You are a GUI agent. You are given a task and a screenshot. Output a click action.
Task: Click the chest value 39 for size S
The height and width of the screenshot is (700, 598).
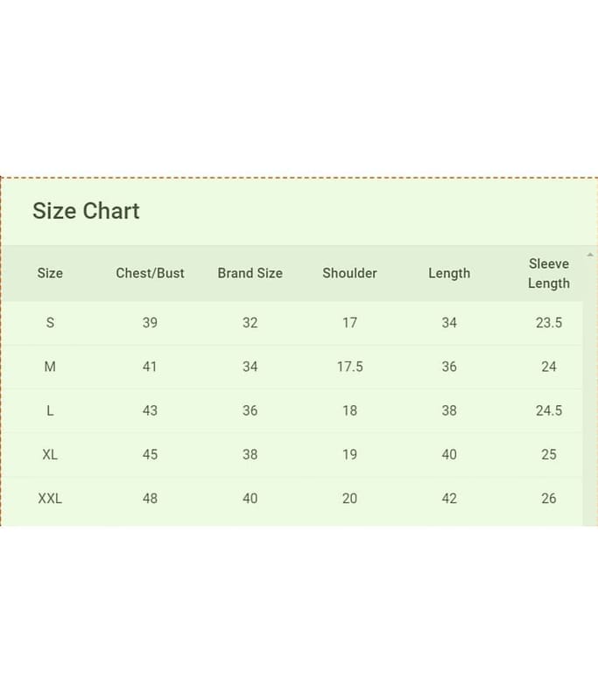(x=150, y=323)
